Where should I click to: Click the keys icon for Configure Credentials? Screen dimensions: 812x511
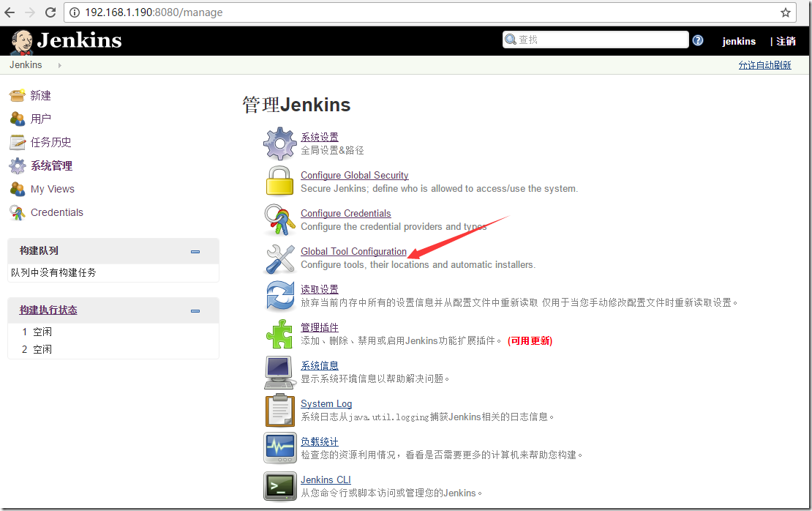click(279, 220)
